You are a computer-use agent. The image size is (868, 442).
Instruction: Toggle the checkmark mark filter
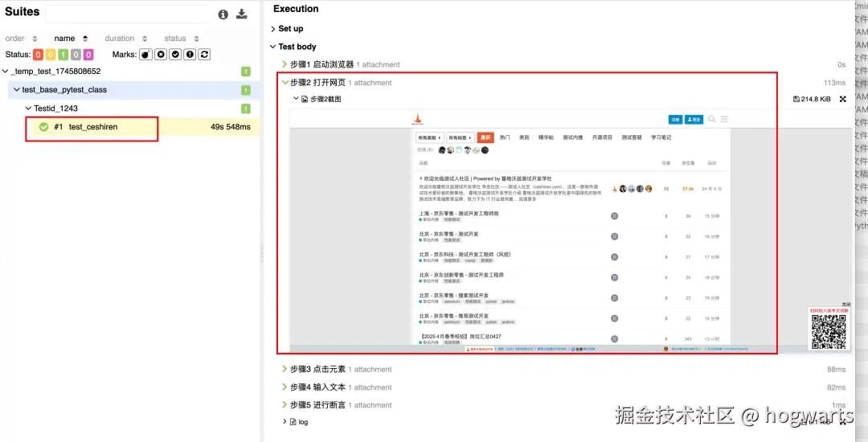tap(175, 54)
